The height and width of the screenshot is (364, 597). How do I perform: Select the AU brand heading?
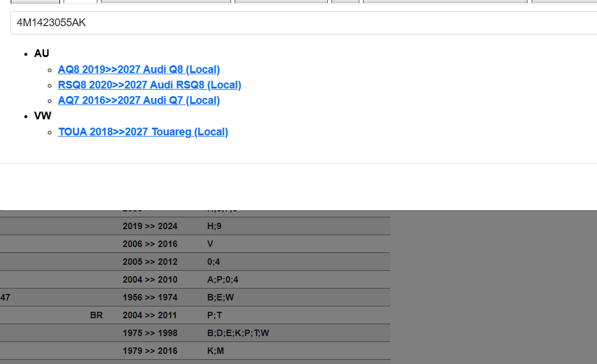[42, 53]
